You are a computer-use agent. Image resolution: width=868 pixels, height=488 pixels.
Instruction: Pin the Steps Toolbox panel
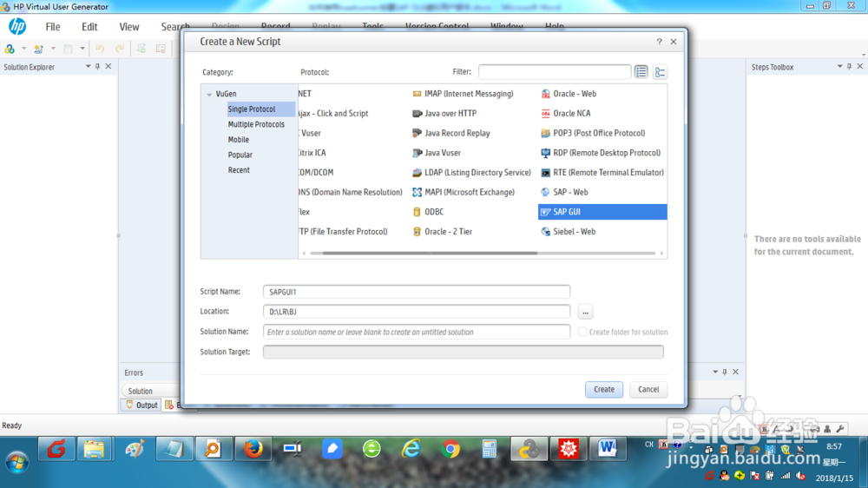click(849, 67)
